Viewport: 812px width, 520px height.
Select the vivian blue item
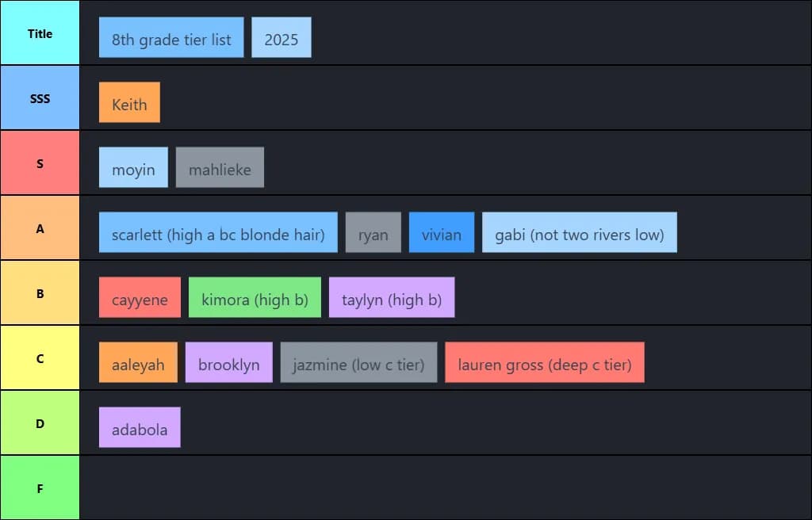[441, 233]
